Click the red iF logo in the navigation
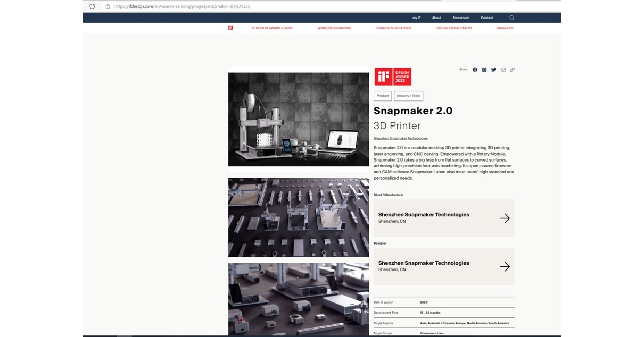 coord(230,28)
